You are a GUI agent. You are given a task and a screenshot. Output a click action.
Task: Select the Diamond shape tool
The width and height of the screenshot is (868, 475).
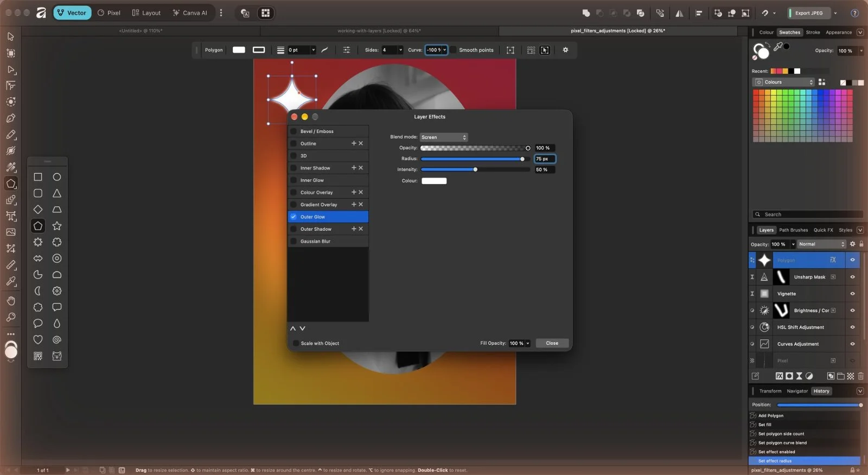pyautogui.click(x=38, y=210)
